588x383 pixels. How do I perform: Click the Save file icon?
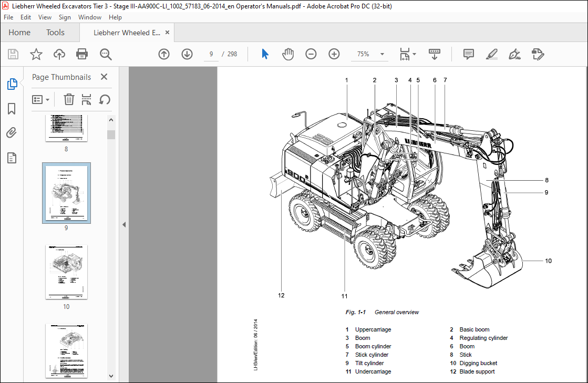(x=13, y=54)
